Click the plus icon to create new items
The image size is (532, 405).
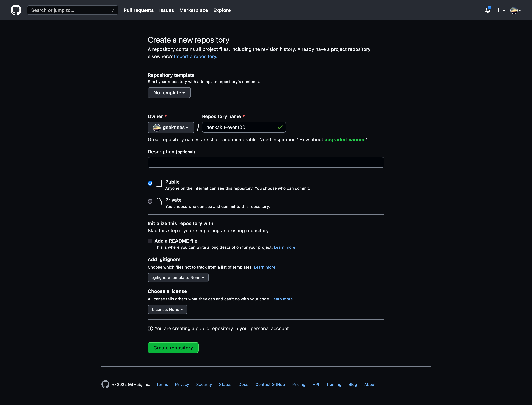[x=499, y=10]
